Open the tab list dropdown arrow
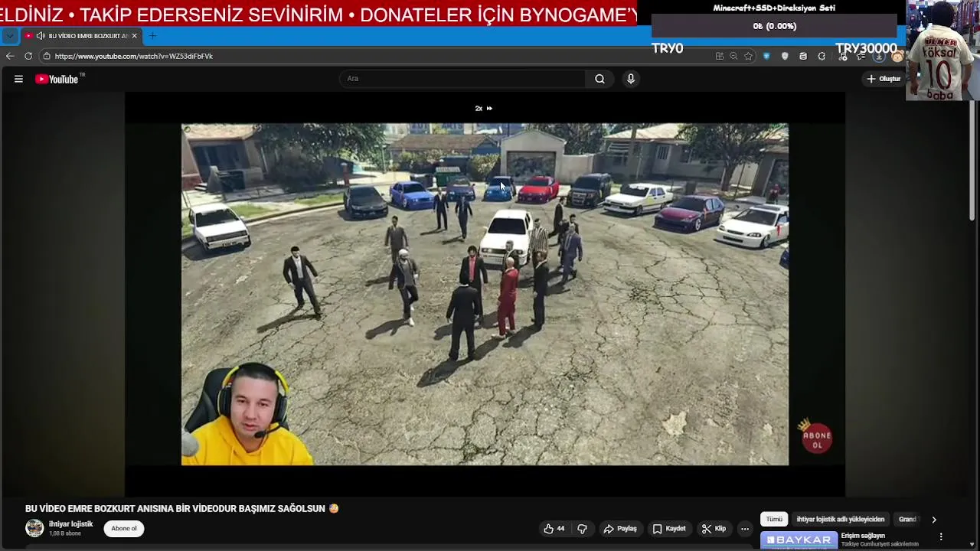Screen dimensions: 980x551 tap(9, 36)
